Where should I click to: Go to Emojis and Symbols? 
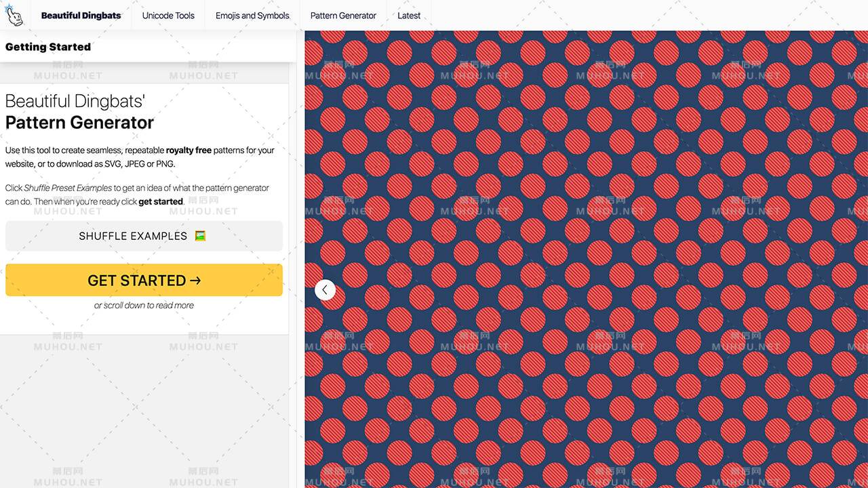click(x=252, y=16)
